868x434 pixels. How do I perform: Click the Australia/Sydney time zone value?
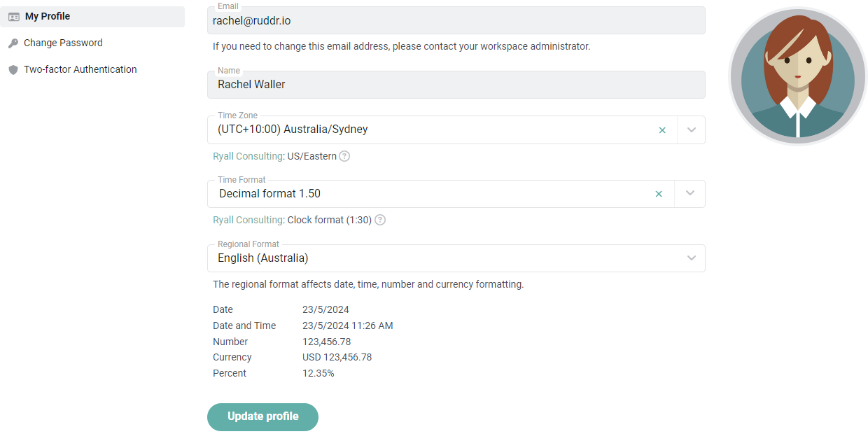coord(293,129)
